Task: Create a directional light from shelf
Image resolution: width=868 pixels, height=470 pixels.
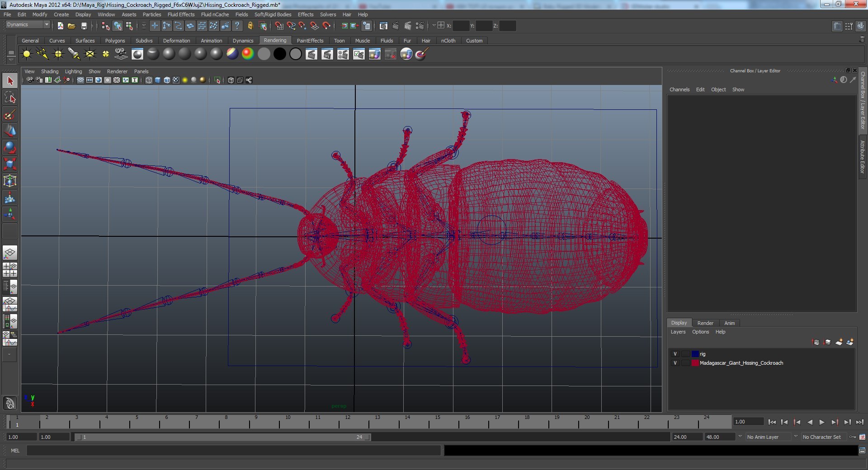Action: pos(42,54)
